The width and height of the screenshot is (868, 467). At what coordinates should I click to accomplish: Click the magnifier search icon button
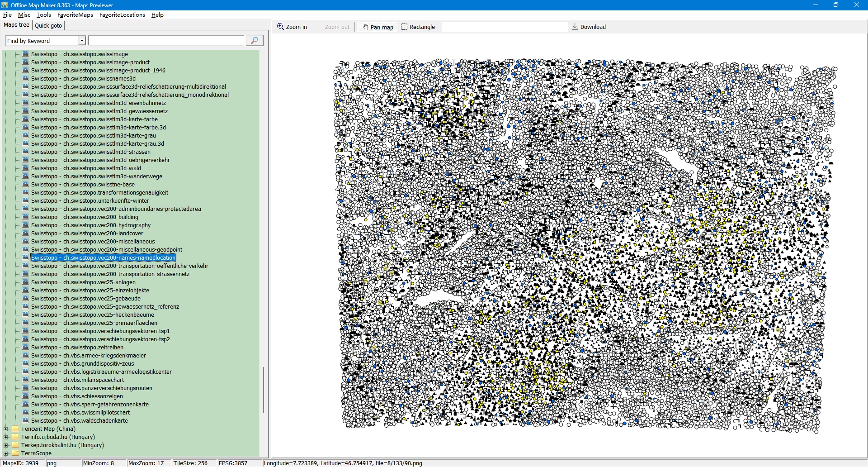click(254, 41)
